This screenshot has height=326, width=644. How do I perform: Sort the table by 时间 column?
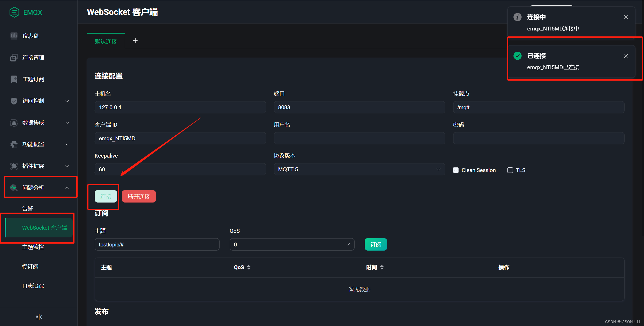pyautogui.click(x=382, y=267)
